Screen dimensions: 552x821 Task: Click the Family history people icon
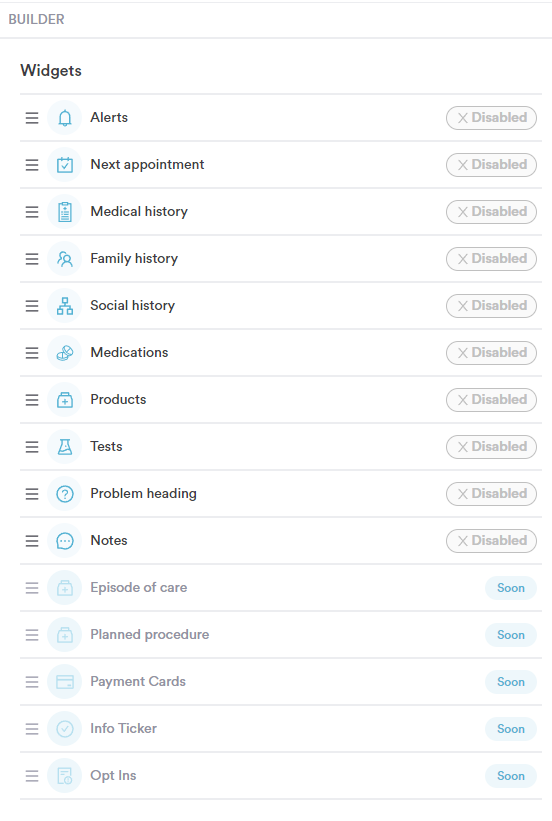64,259
